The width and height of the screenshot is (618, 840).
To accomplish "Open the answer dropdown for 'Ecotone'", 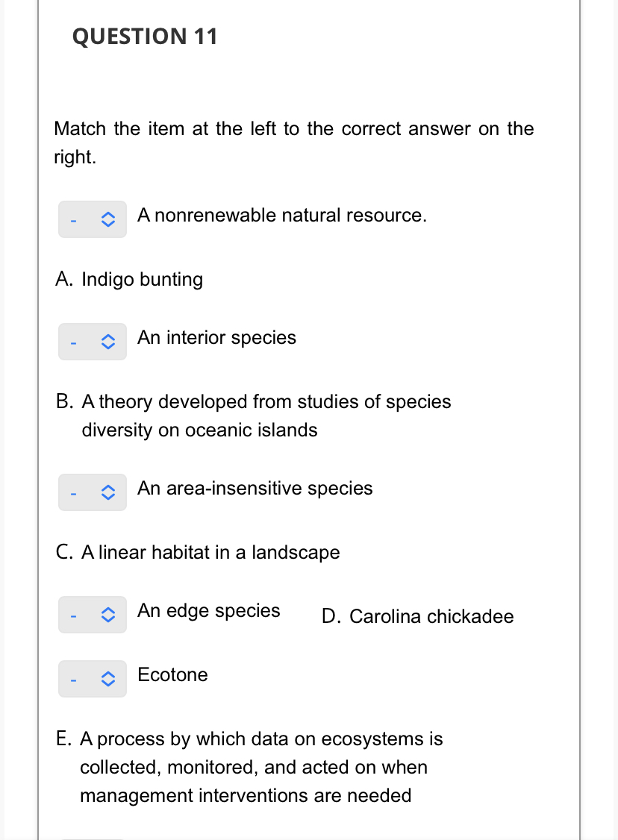I will (x=92, y=680).
